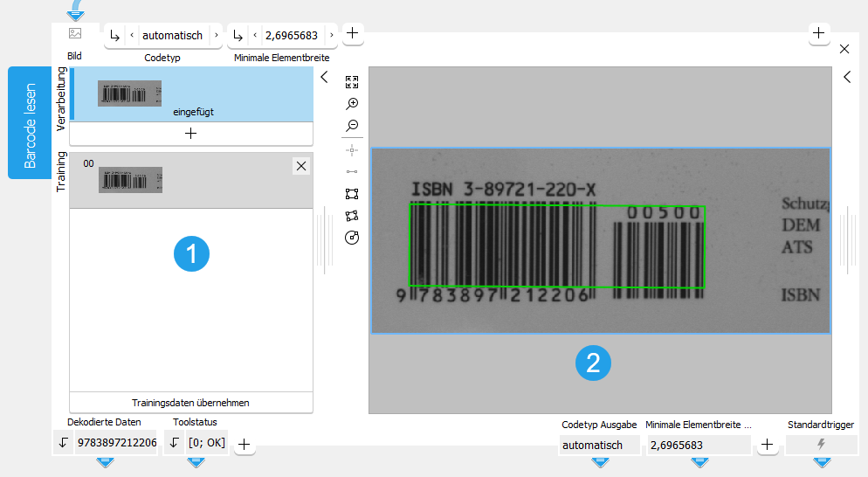Click Trainingsdaten übernehmen button

(190, 403)
